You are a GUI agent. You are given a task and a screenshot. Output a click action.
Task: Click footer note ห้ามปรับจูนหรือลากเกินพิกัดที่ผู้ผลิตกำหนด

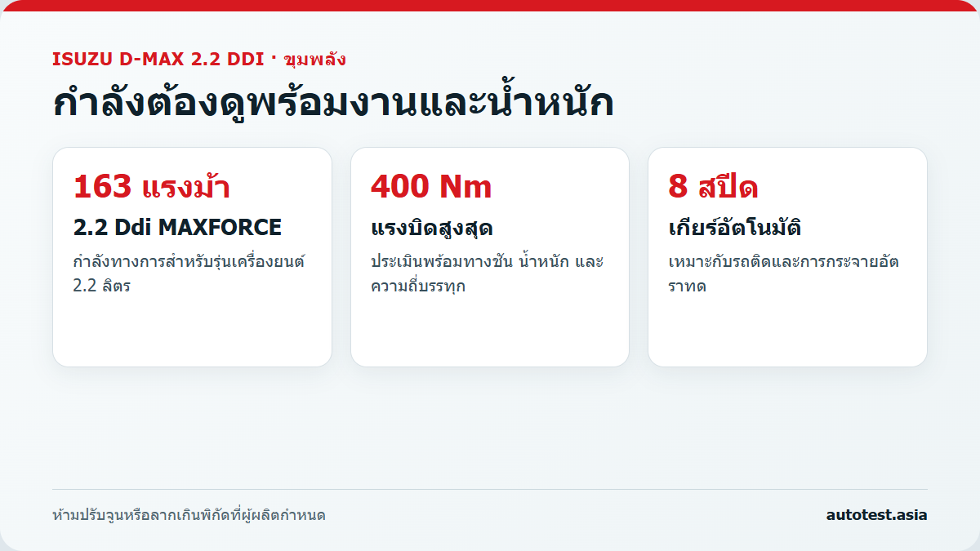click(189, 516)
